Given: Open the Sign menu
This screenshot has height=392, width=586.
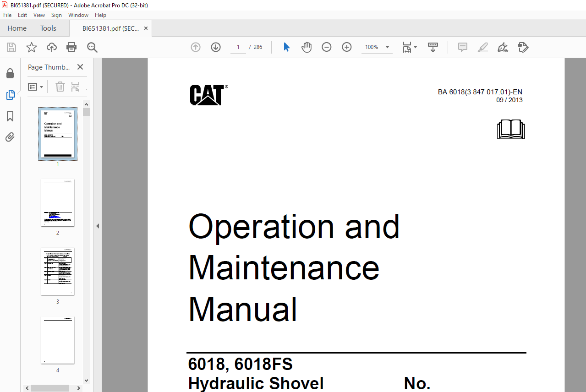Looking at the screenshot, I should [x=56, y=15].
